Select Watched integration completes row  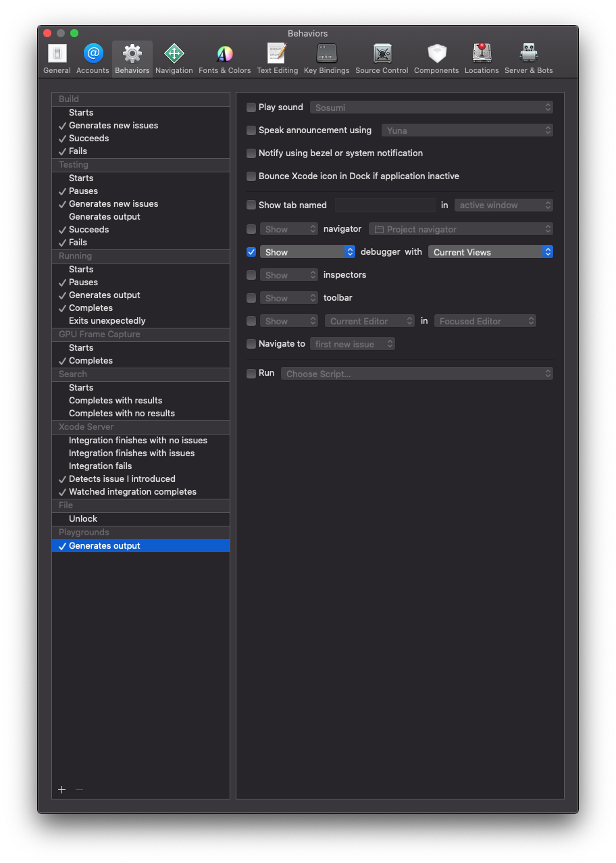[x=140, y=492]
